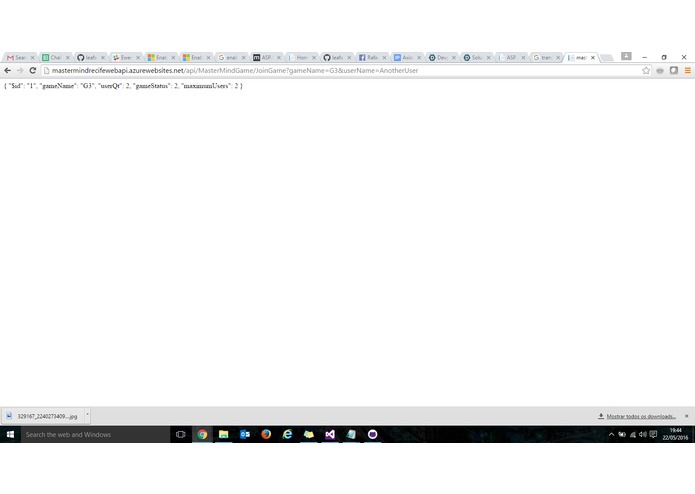Click the taskbar clock showing 19:44
This screenshot has height=494, width=695.
[675, 434]
